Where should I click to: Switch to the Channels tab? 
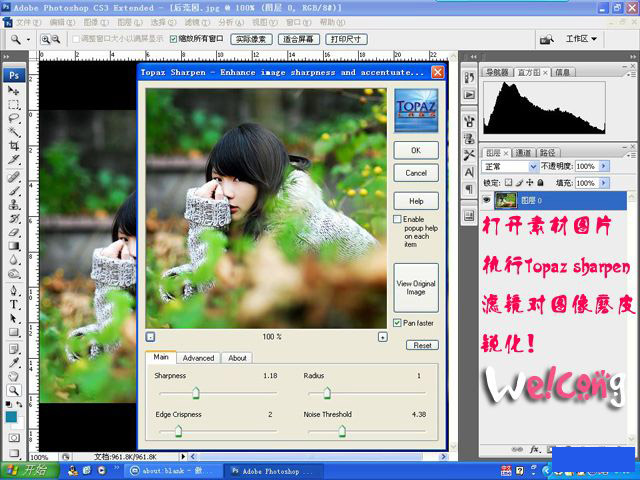(523, 153)
